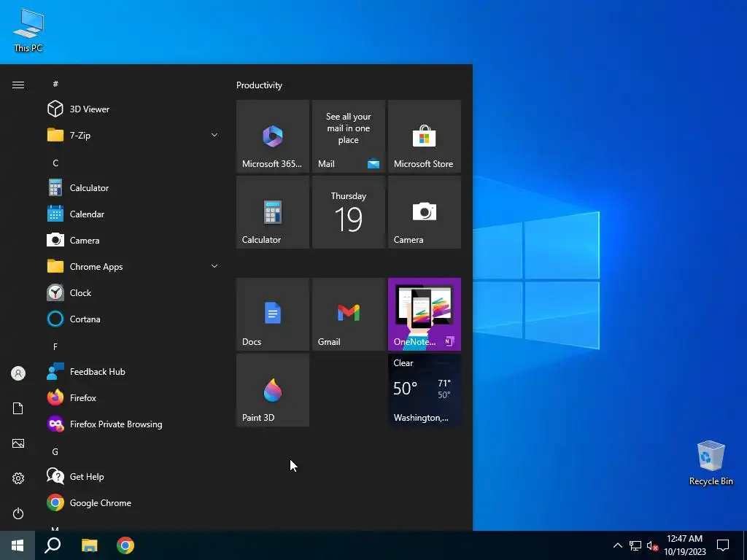The image size is (747, 560).
Task: Click the Windows Start button
Action: click(18, 545)
